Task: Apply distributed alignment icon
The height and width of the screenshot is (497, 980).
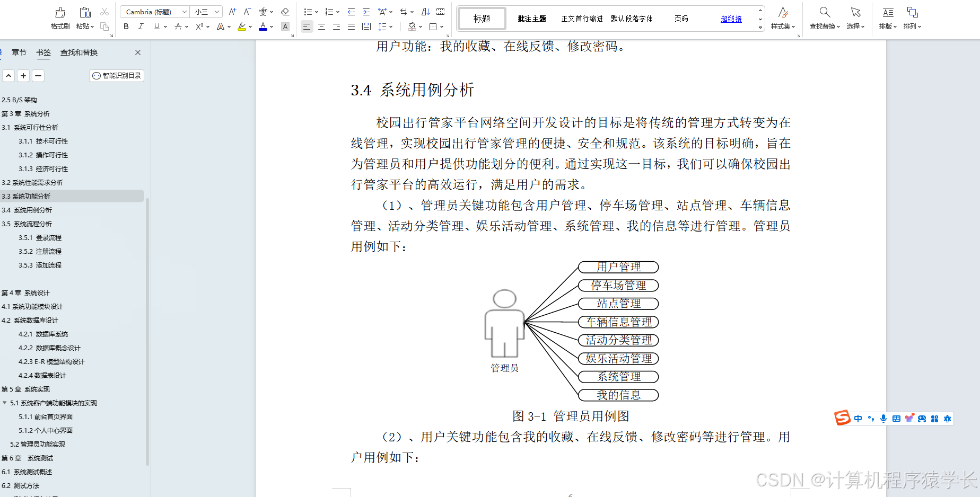Action: click(366, 26)
